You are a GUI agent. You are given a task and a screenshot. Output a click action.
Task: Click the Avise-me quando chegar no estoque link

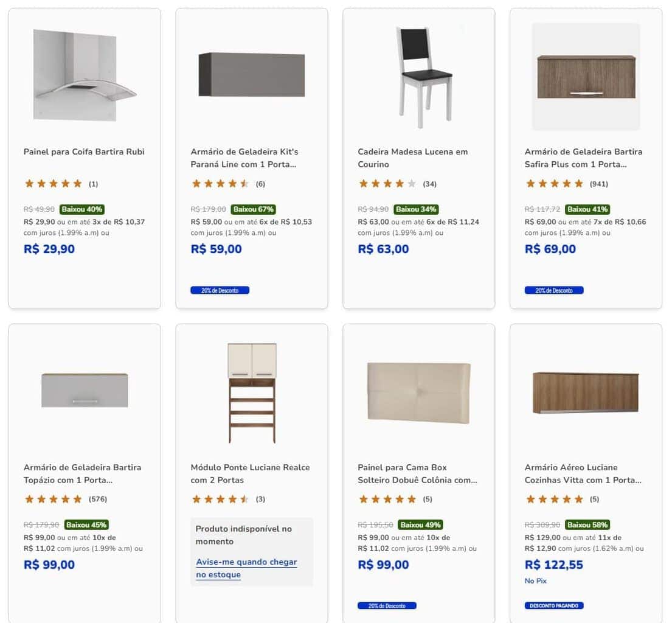[x=246, y=568]
